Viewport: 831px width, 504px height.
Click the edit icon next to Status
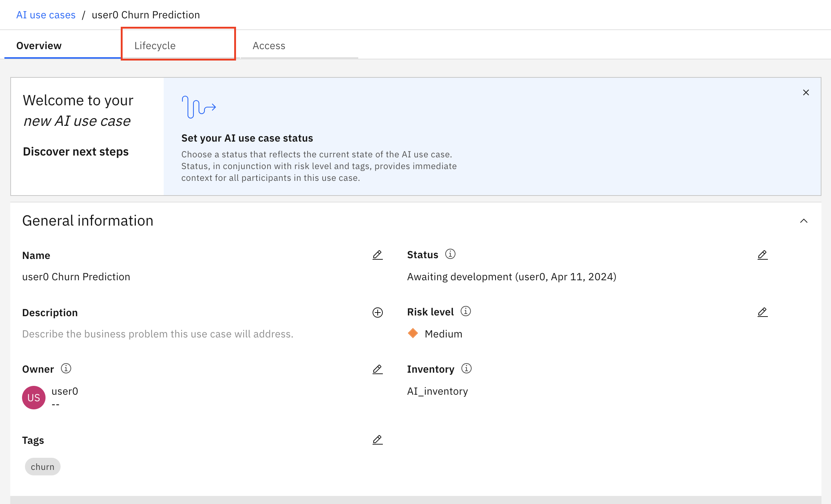click(762, 254)
